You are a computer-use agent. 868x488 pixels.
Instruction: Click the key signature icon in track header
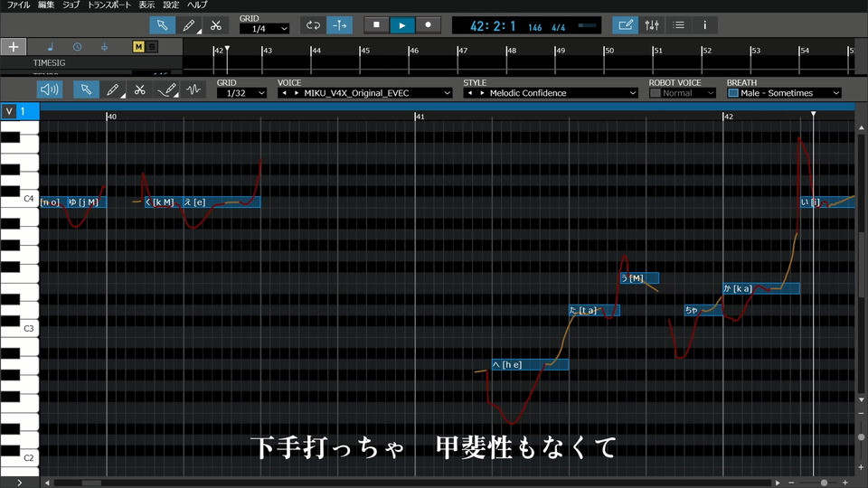tap(104, 47)
